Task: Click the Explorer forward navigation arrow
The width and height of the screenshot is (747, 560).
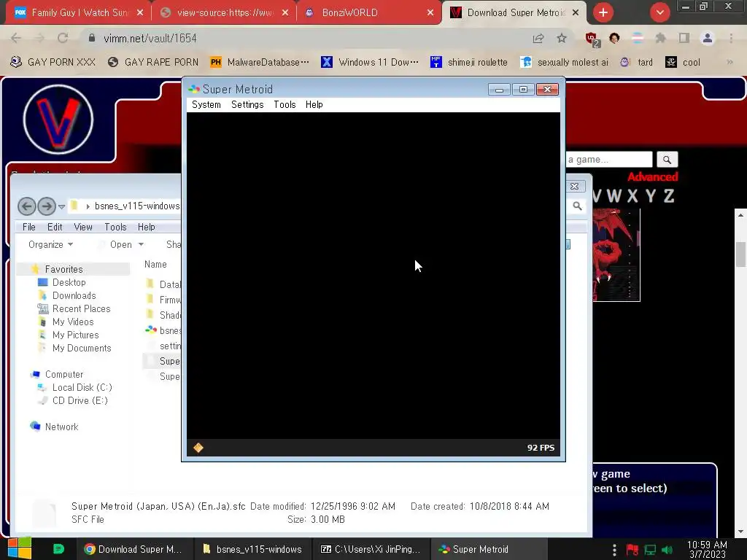Action: click(x=47, y=206)
